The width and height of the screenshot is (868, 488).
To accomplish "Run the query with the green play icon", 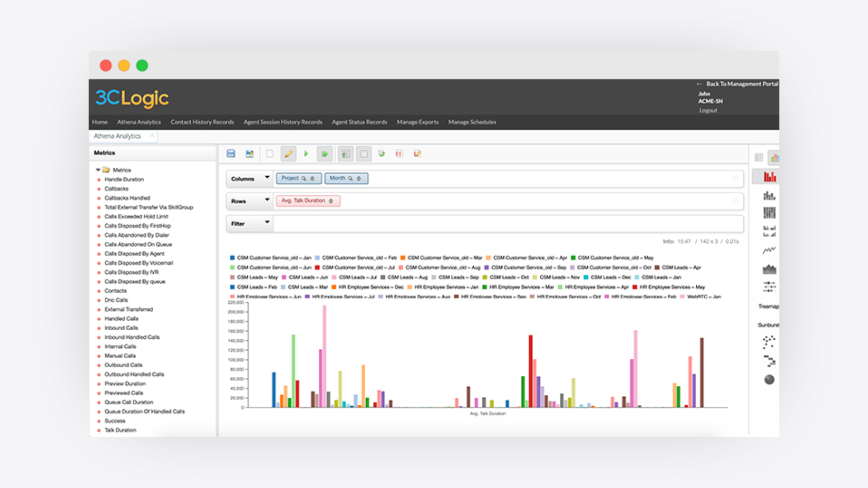I will pyautogui.click(x=306, y=154).
